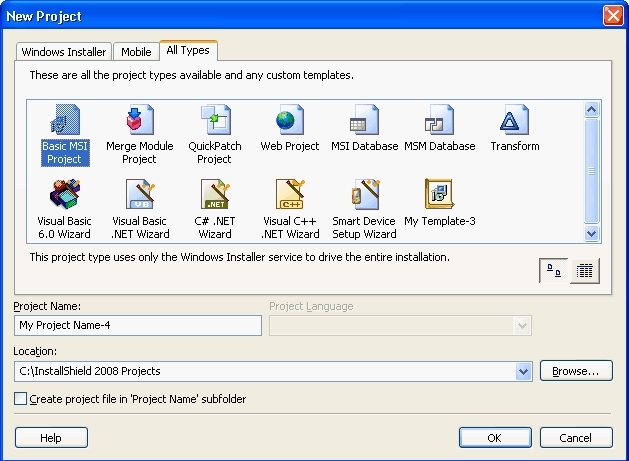Switch to large icons view
The width and height of the screenshot is (629, 461).
point(553,271)
